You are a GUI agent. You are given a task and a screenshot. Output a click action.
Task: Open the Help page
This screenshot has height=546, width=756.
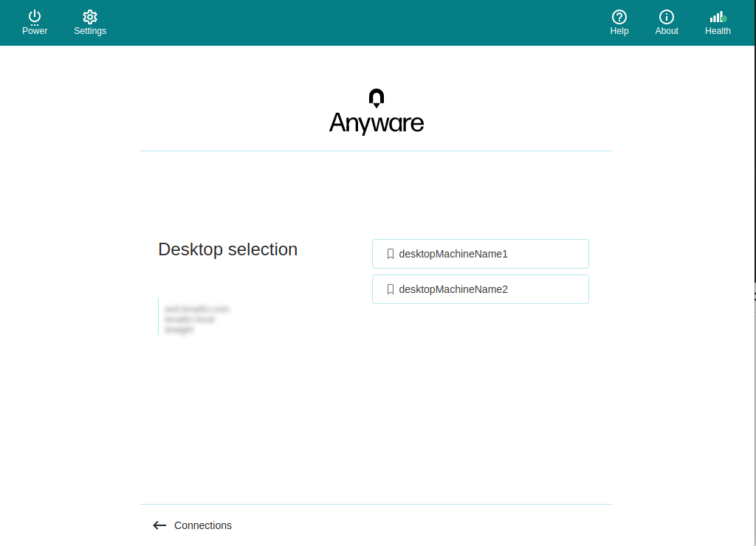[x=619, y=23]
